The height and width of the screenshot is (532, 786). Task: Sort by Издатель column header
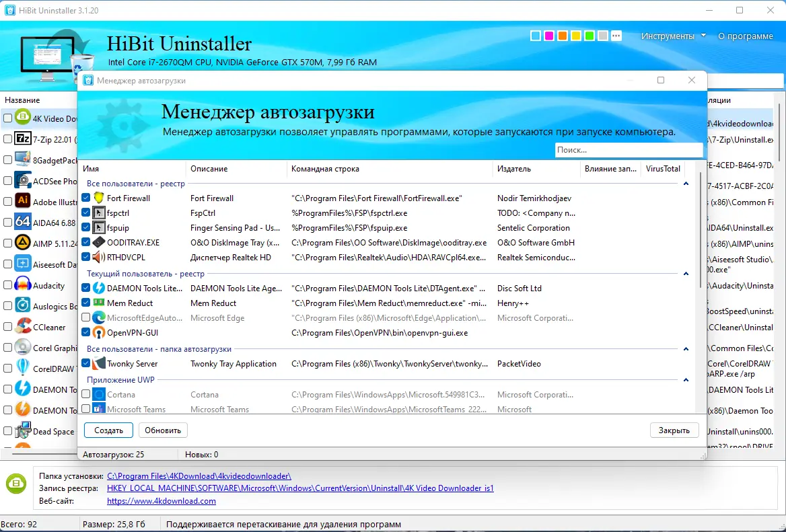click(536, 169)
